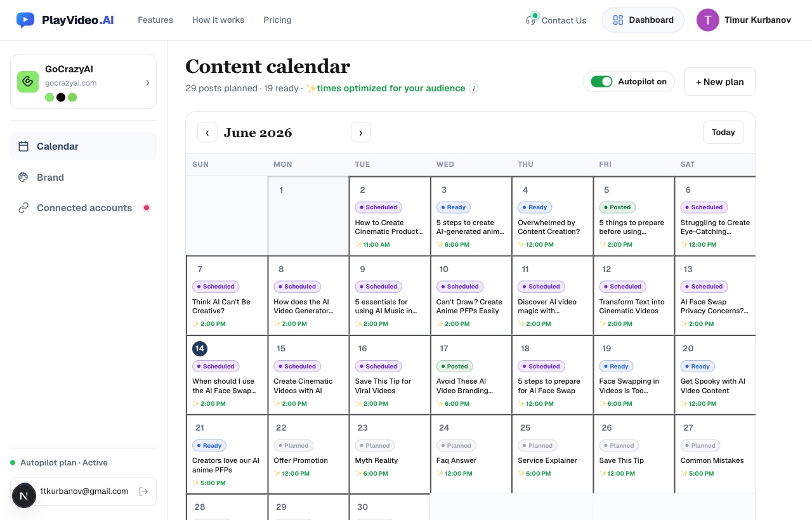Click the Calendar sidebar icon
Image resolution: width=812 pixels, height=520 pixels.
pyautogui.click(x=23, y=146)
